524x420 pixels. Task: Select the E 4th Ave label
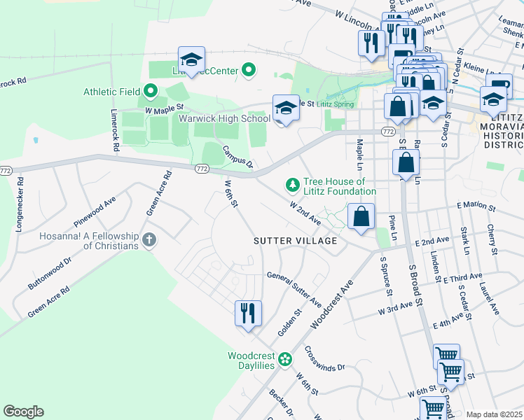coord(449,321)
